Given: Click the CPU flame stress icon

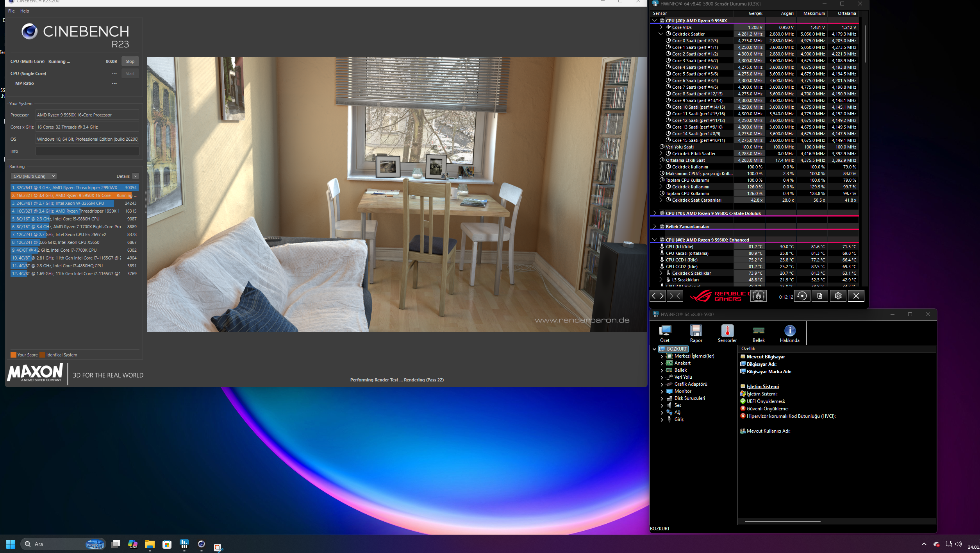Looking at the screenshot, I should coord(758,296).
